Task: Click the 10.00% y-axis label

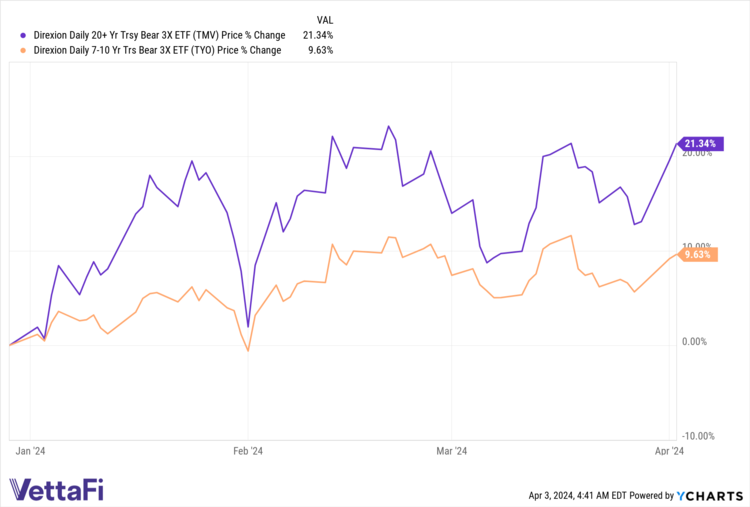Action: [697, 246]
